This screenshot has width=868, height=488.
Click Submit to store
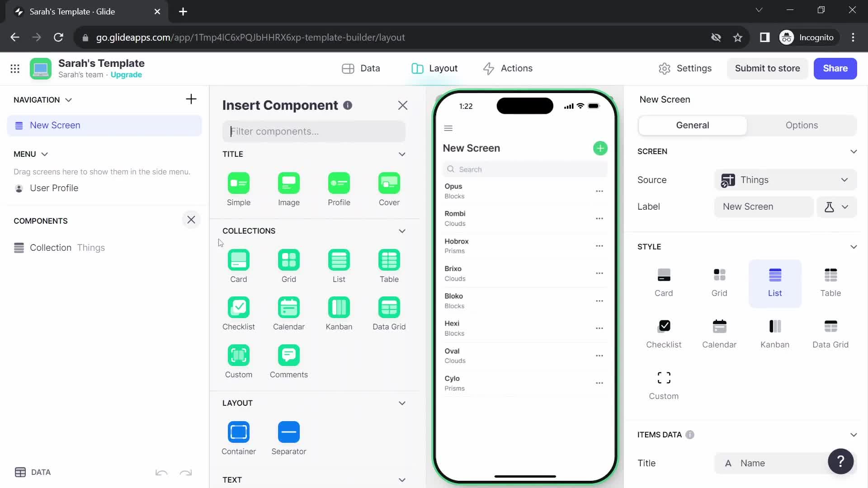767,68
